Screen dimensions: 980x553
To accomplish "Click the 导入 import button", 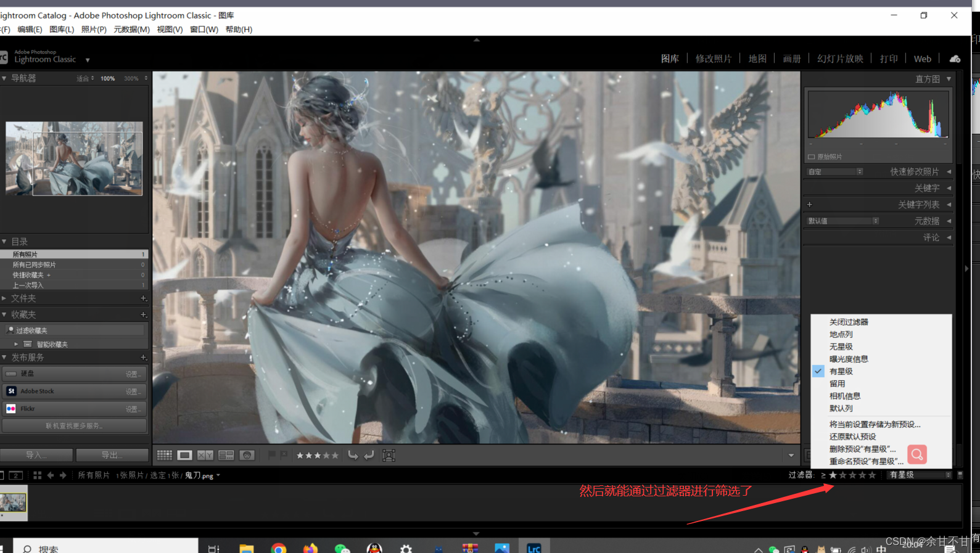I will (37, 455).
